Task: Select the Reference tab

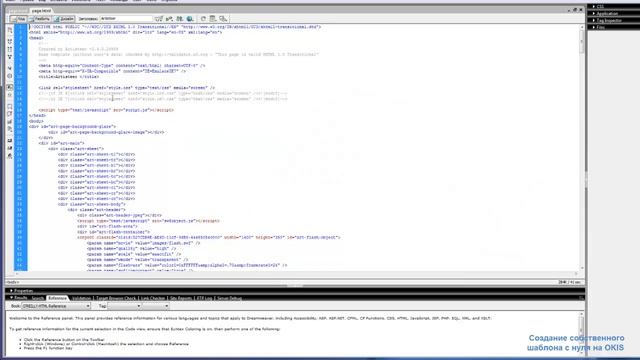Action: tap(57, 298)
